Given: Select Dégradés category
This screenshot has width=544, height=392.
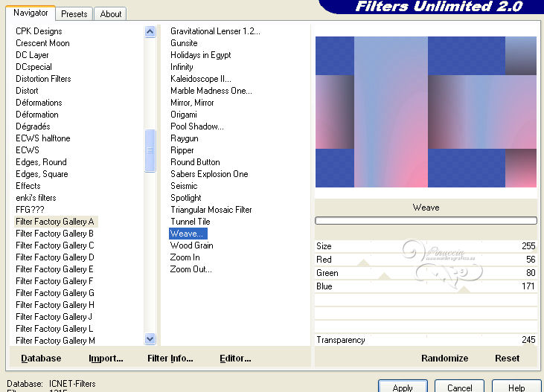Looking at the screenshot, I should click(33, 126).
